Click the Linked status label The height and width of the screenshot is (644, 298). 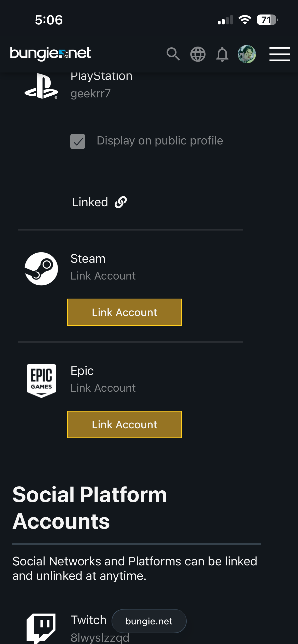90,202
